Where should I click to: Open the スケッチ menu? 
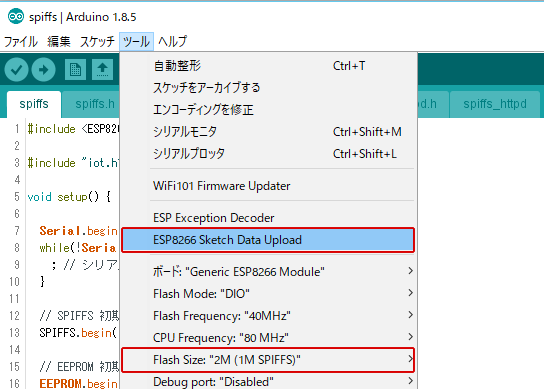pyautogui.click(x=97, y=41)
